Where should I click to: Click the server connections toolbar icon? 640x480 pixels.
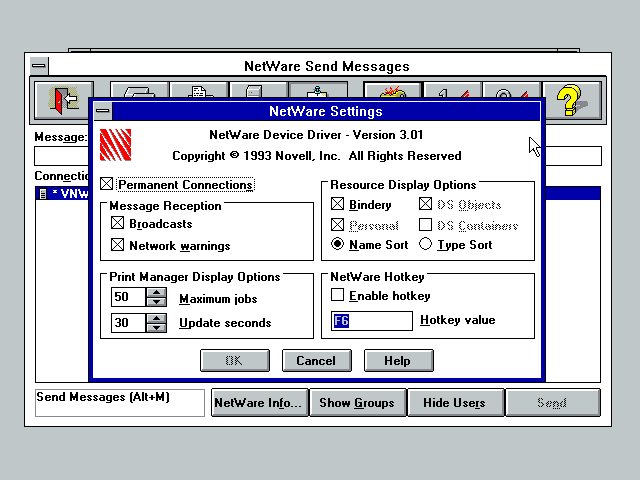(x=259, y=89)
